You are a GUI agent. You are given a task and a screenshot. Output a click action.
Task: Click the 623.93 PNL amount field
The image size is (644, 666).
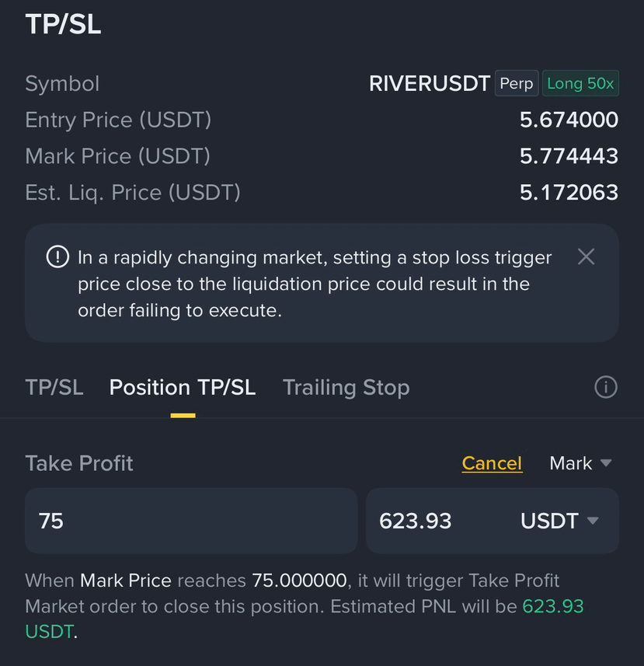[x=441, y=521]
